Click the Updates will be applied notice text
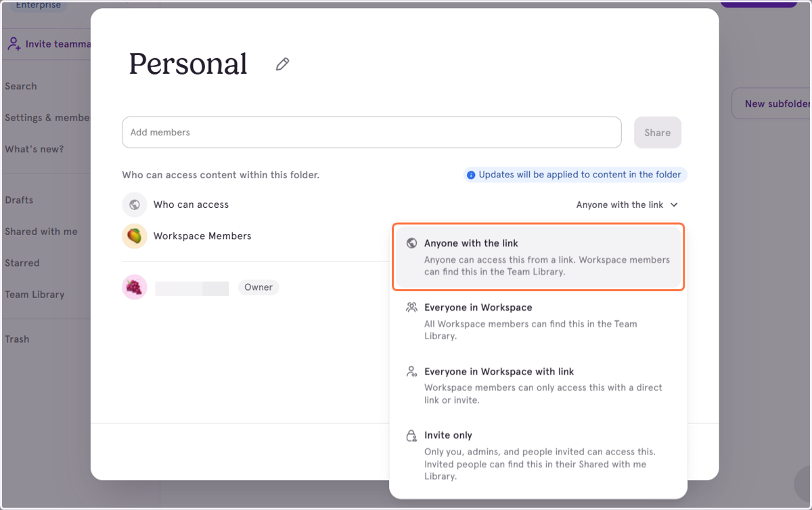 coord(580,175)
